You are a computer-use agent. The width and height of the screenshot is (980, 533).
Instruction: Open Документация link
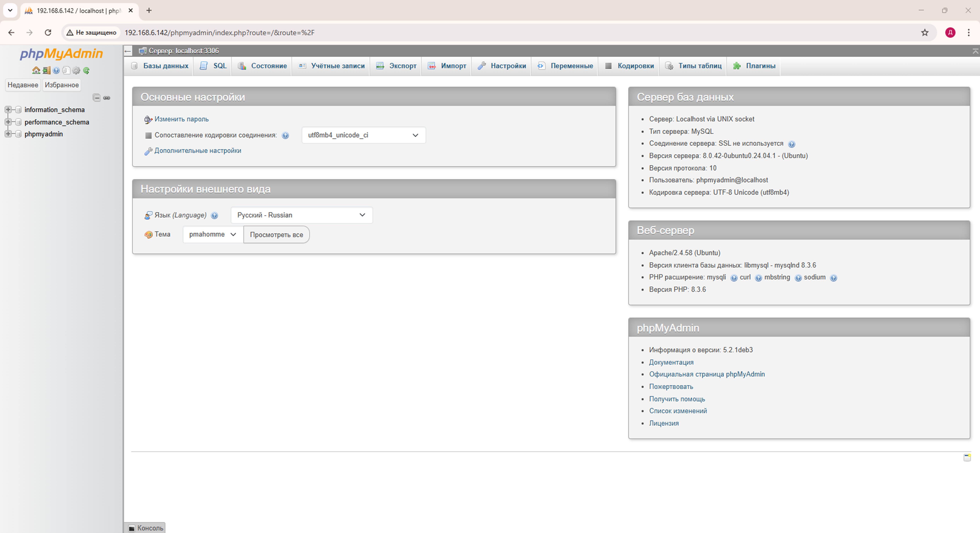[x=671, y=362]
